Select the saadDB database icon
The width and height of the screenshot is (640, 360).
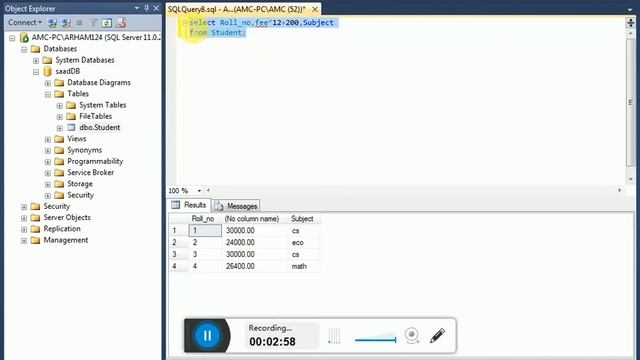[x=47, y=71]
